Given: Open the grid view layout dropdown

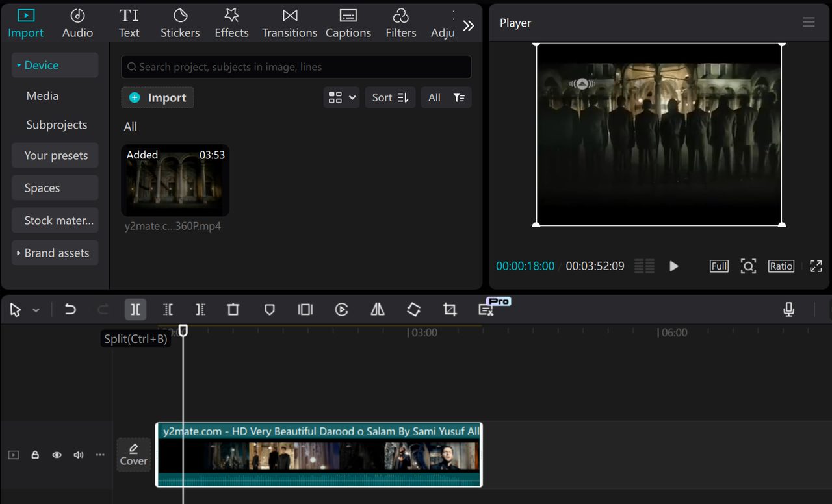Looking at the screenshot, I should 341,97.
